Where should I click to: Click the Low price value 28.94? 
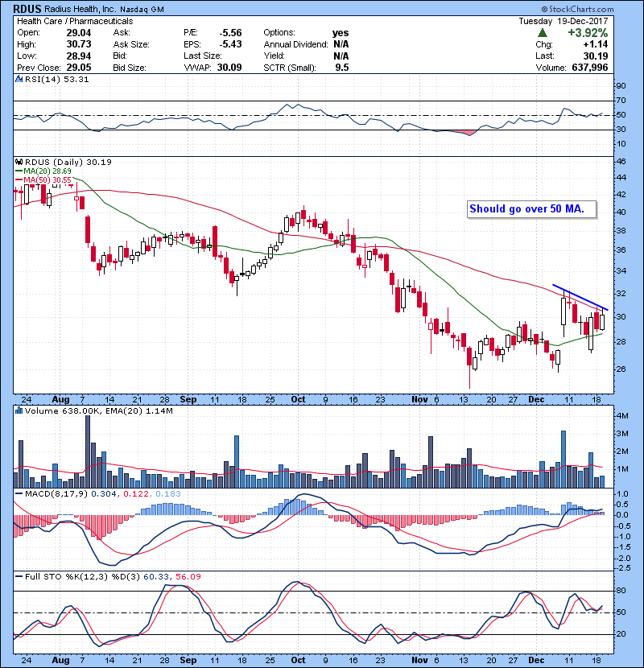coord(79,56)
